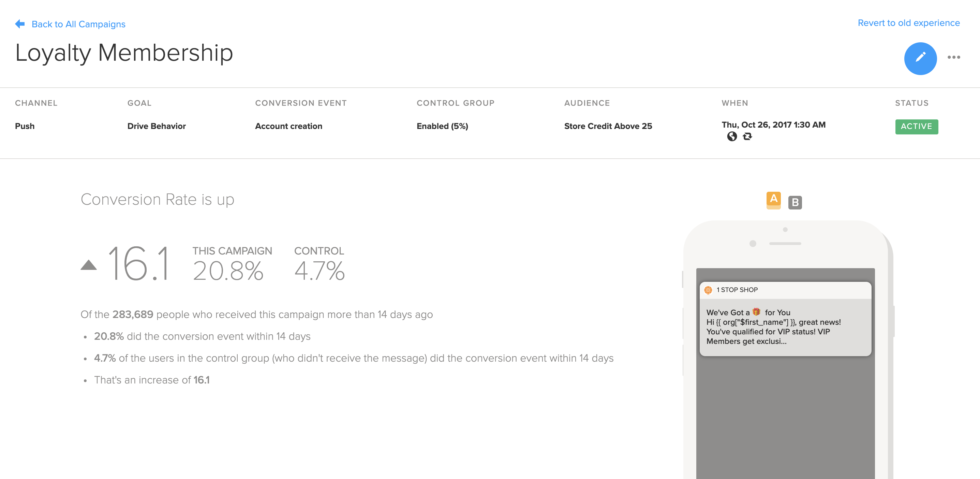This screenshot has width=980, height=479.
Task: Click the phone front camera dot
Action: [752, 244]
